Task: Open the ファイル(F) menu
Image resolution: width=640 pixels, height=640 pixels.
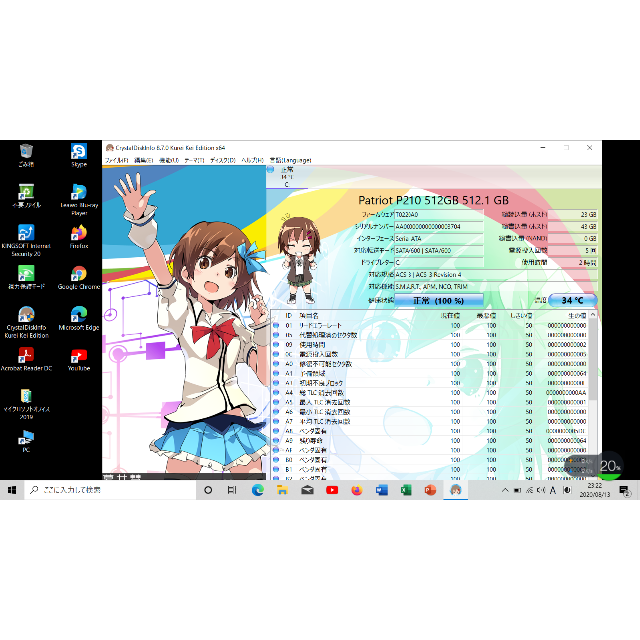Action: point(117,160)
